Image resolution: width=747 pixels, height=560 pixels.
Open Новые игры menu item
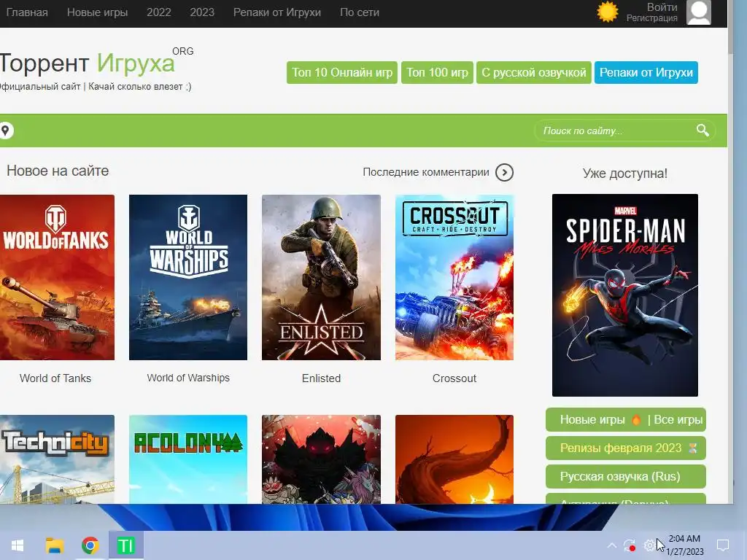tap(97, 12)
